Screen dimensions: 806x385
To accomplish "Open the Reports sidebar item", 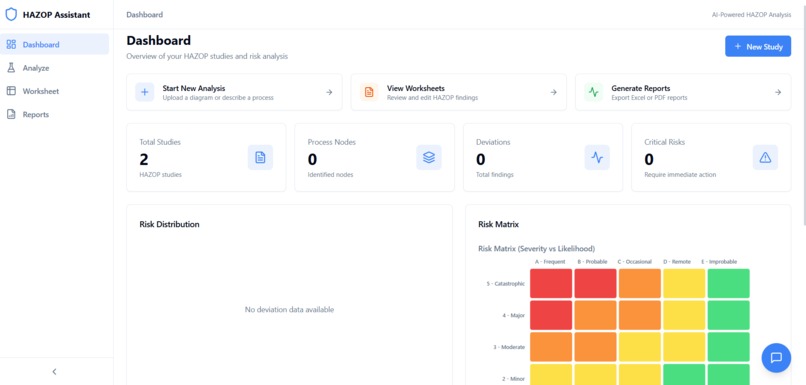I will pyautogui.click(x=54, y=115).
